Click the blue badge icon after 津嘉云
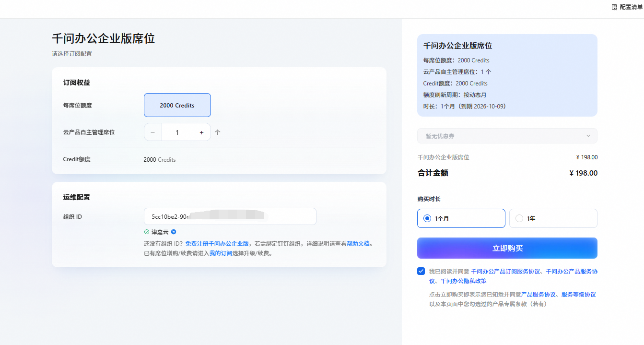This screenshot has height=345, width=644. pyautogui.click(x=174, y=232)
